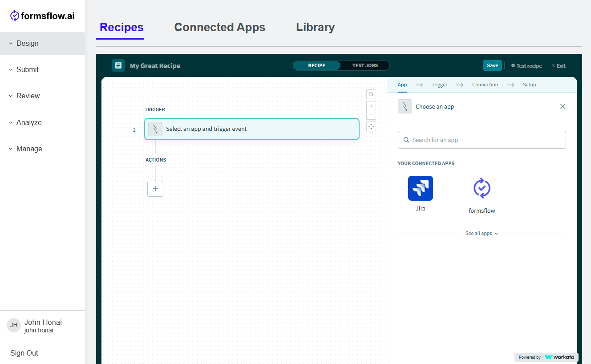Image resolution: width=591 pixels, height=364 pixels.
Task: Zoom out on the recipe canvas
Action: 371,115
